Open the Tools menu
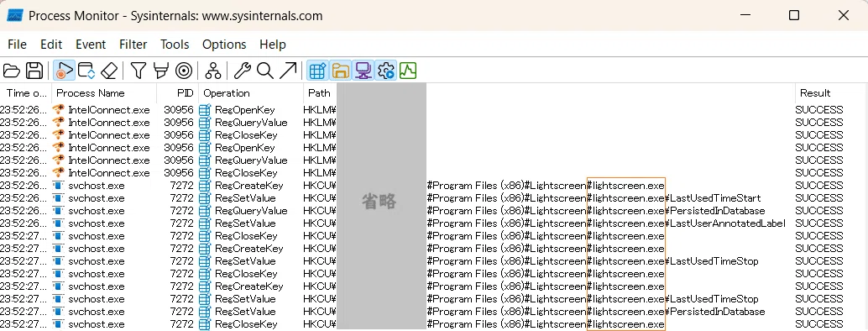This screenshot has width=868, height=331. (175, 45)
